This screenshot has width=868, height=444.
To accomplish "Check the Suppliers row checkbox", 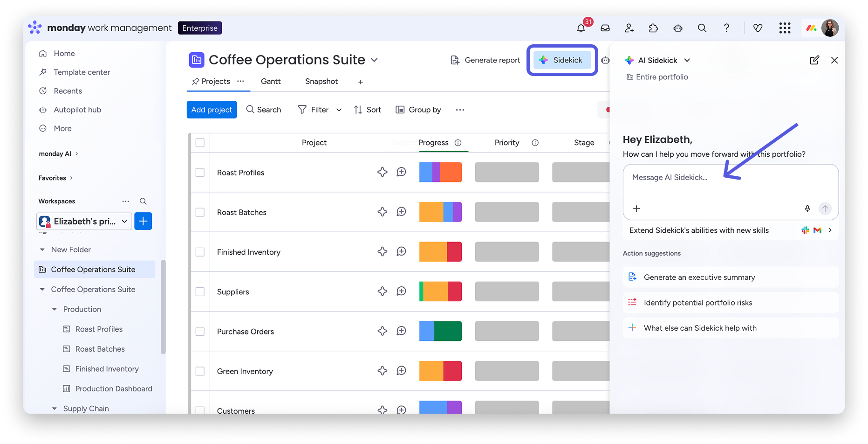I will [200, 291].
